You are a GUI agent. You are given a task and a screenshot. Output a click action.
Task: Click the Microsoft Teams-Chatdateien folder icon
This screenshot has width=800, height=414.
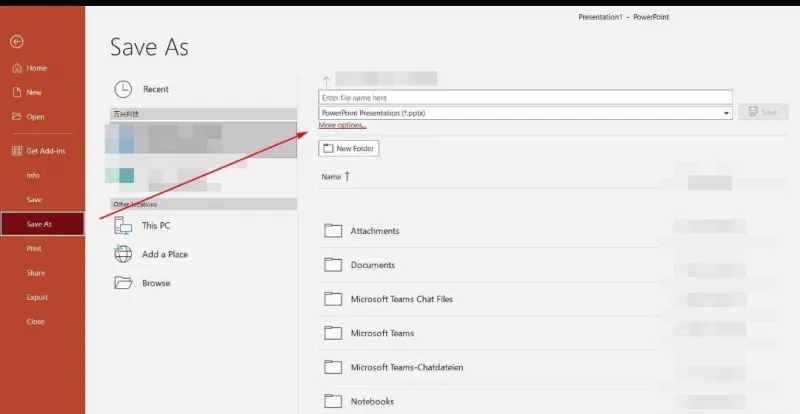[x=333, y=367]
